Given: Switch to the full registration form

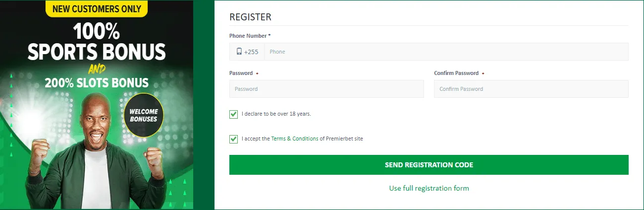Looking at the screenshot, I should pyautogui.click(x=429, y=188).
